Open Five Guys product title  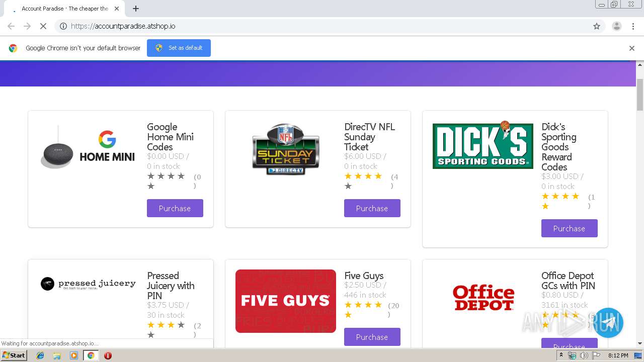pos(364,276)
